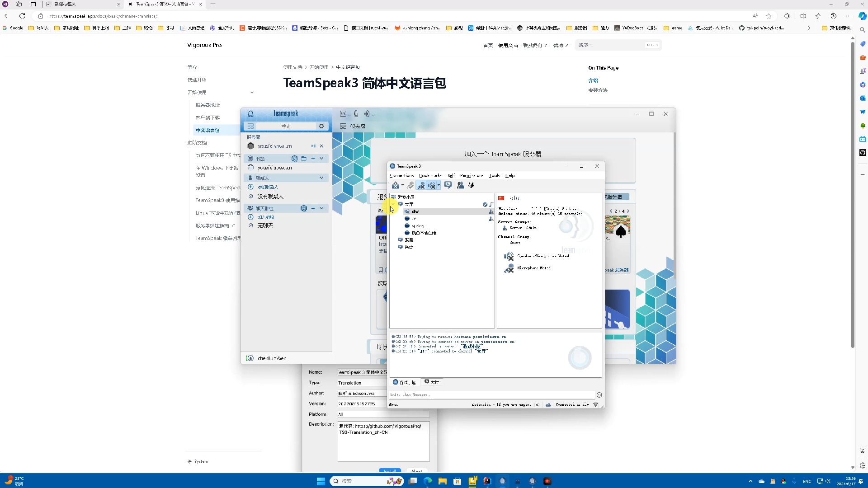Open the dropdown arrow next to the speaker icon

(x=373, y=115)
